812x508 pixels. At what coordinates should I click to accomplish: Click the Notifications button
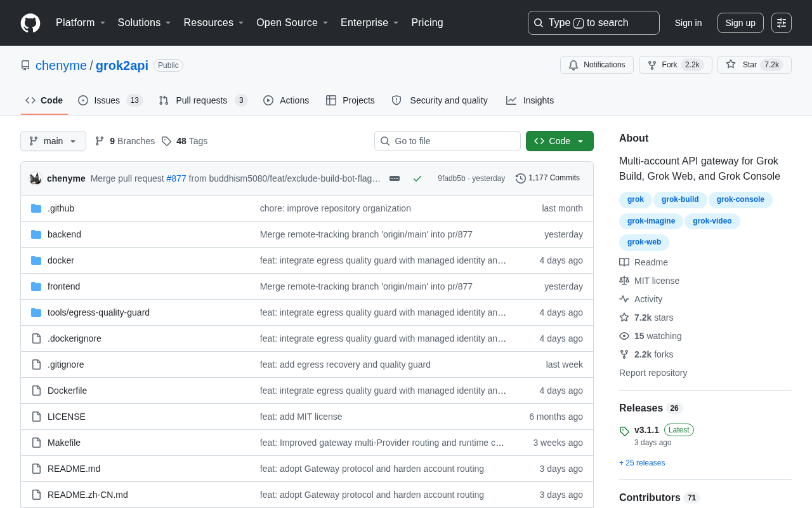tap(597, 65)
